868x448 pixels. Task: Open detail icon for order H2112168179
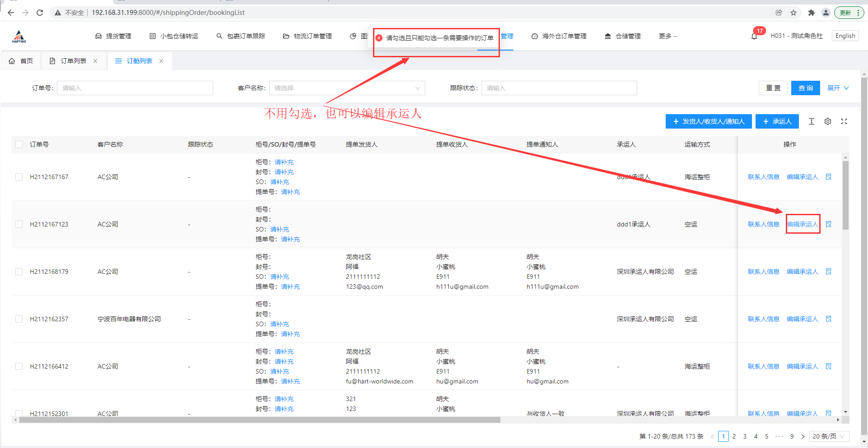829,272
